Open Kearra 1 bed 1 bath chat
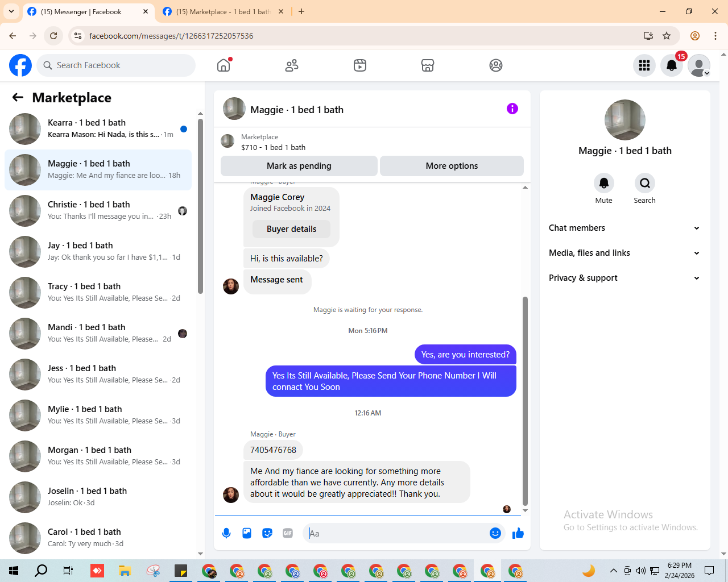The height and width of the screenshot is (582, 728). point(98,129)
